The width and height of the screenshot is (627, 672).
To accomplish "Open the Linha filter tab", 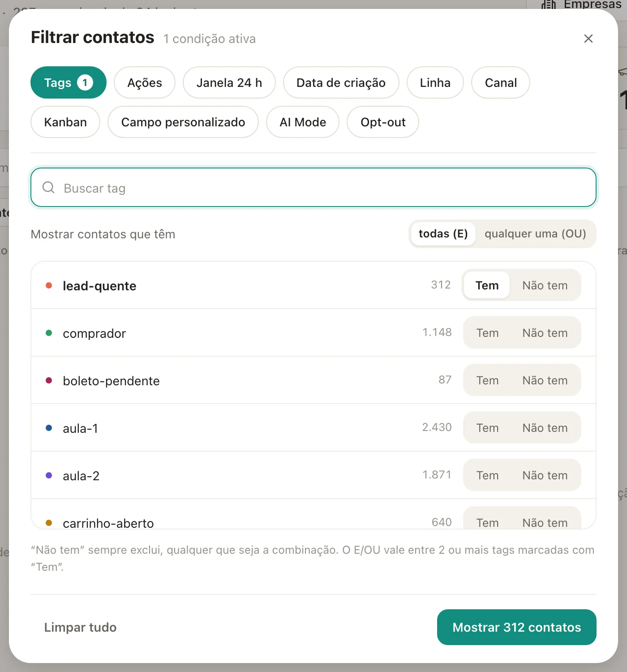I will pos(435,82).
